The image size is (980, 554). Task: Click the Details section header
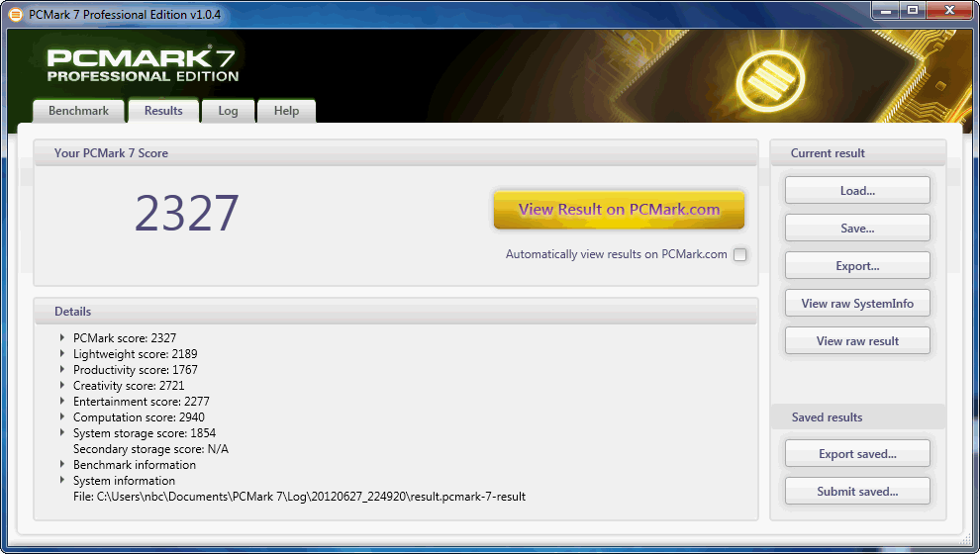72,311
